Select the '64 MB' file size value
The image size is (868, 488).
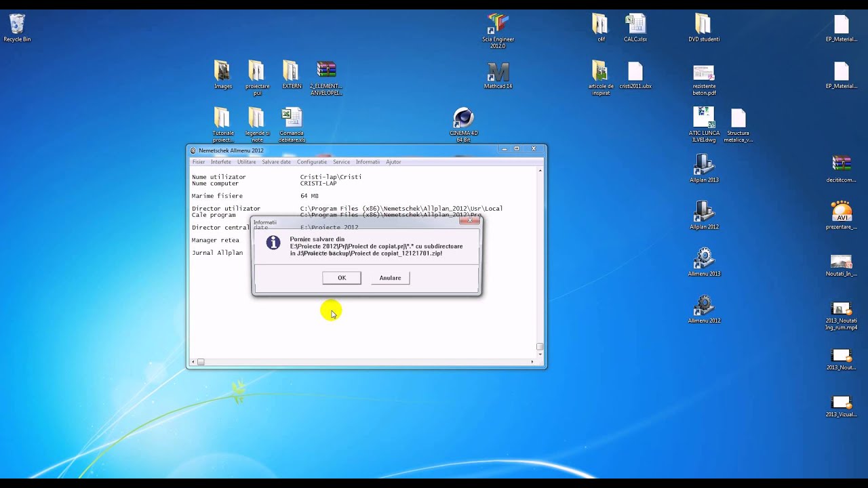(309, 196)
